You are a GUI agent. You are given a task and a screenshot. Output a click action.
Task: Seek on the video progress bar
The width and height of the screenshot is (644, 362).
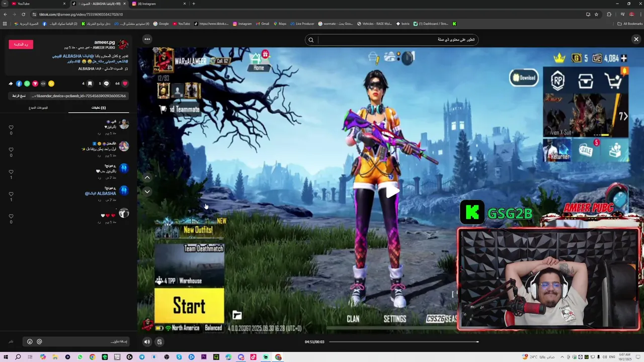click(404, 342)
